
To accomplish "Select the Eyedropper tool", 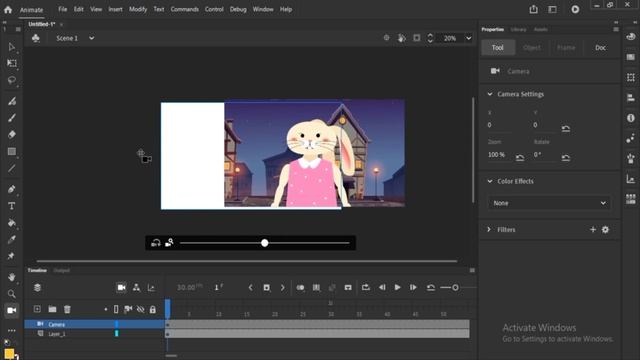I will tap(11, 240).
